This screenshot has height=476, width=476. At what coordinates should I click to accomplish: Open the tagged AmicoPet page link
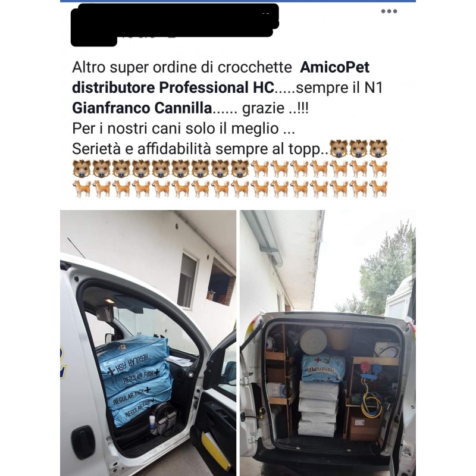coord(334,67)
